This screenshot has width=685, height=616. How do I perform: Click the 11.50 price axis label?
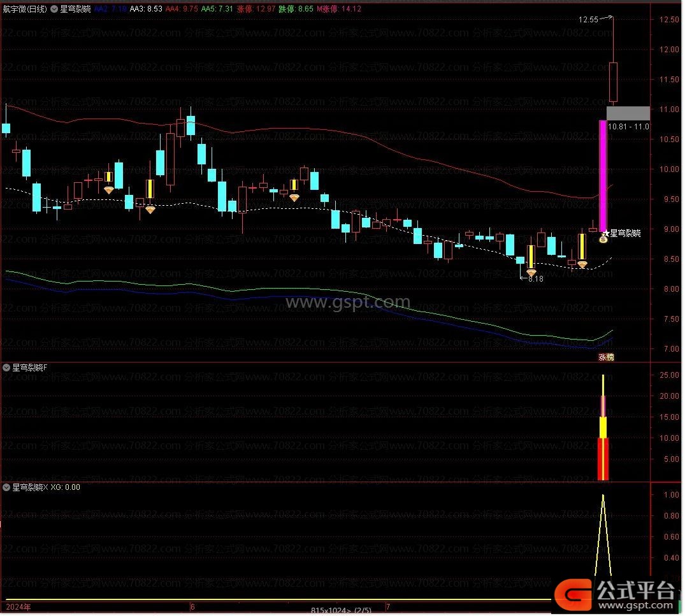(670, 80)
